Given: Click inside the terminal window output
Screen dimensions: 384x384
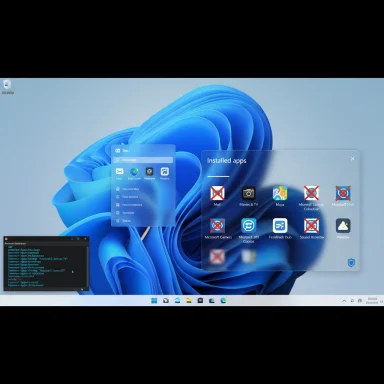Looking at the screenshot, I should (x=45, y=268).
